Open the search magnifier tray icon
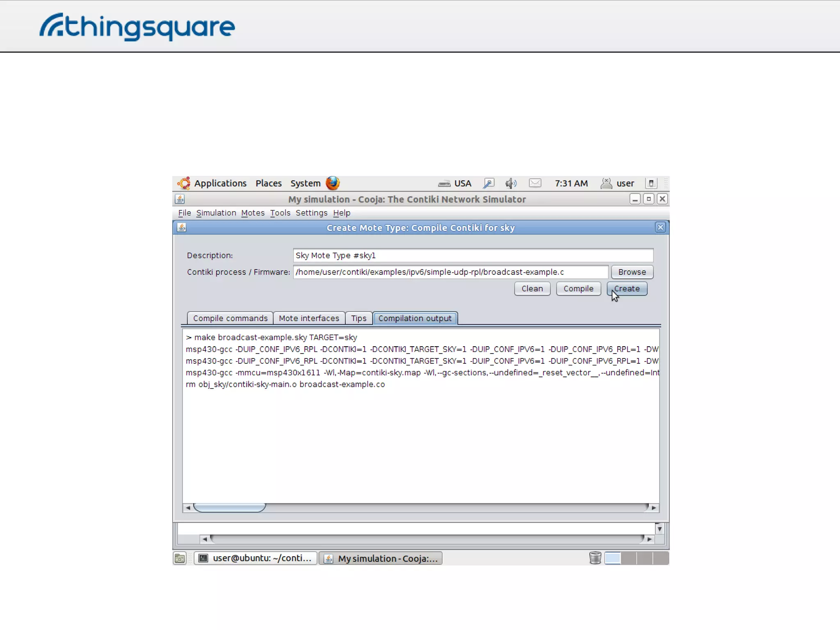 pyautogui.click(x=488, y=183)
